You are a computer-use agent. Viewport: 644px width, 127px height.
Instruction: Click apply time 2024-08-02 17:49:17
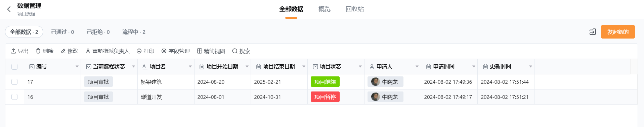coord(448,97)
